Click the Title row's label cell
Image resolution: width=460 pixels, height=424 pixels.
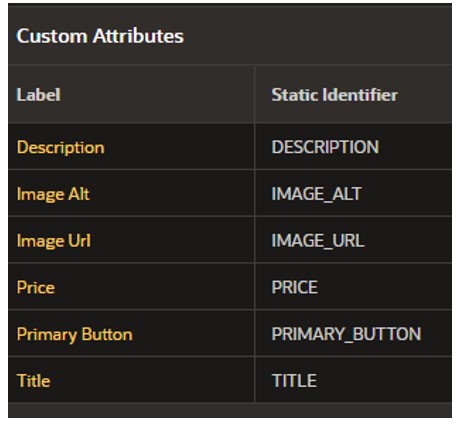point(131,380)
